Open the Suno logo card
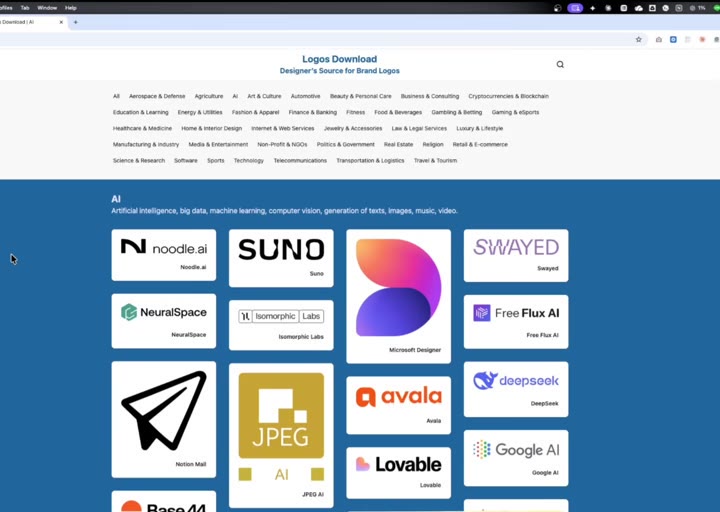Screen dimensions: 720x512 [x=281, y=258]
